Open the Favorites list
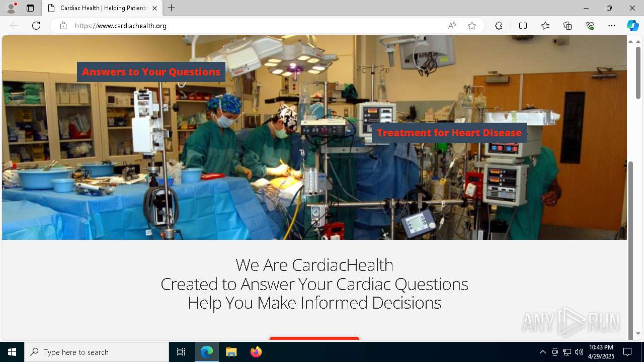644x362 pixels. [x=545, y=26]
